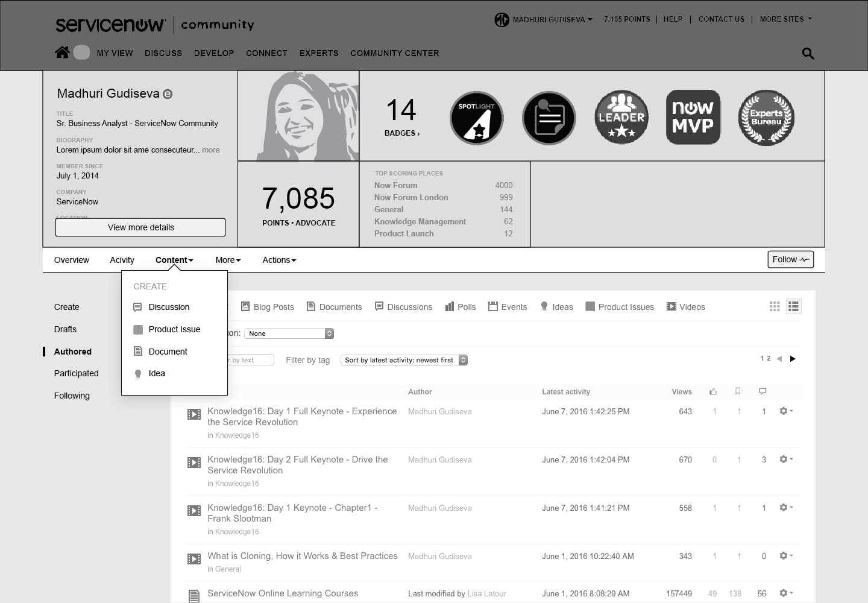Open the Spotlight badge

477,118
